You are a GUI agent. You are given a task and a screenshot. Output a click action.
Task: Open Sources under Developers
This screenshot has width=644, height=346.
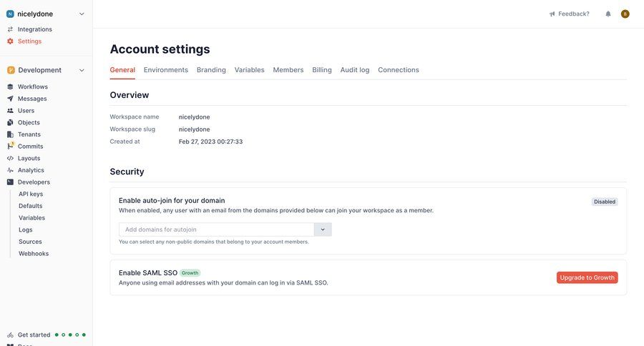(x=30, y=242)
